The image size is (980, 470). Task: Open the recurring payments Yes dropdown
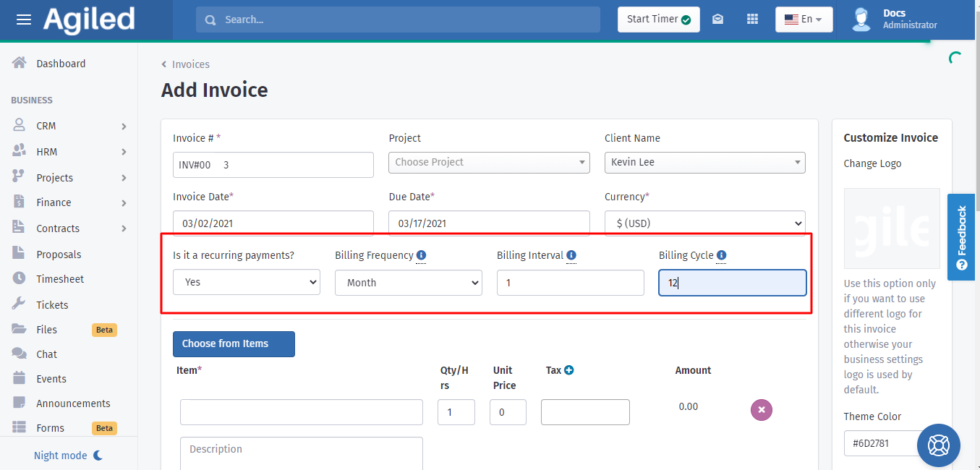246,282
